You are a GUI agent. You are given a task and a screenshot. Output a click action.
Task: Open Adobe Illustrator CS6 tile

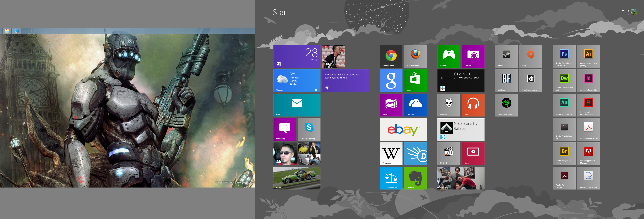[588, 56]
